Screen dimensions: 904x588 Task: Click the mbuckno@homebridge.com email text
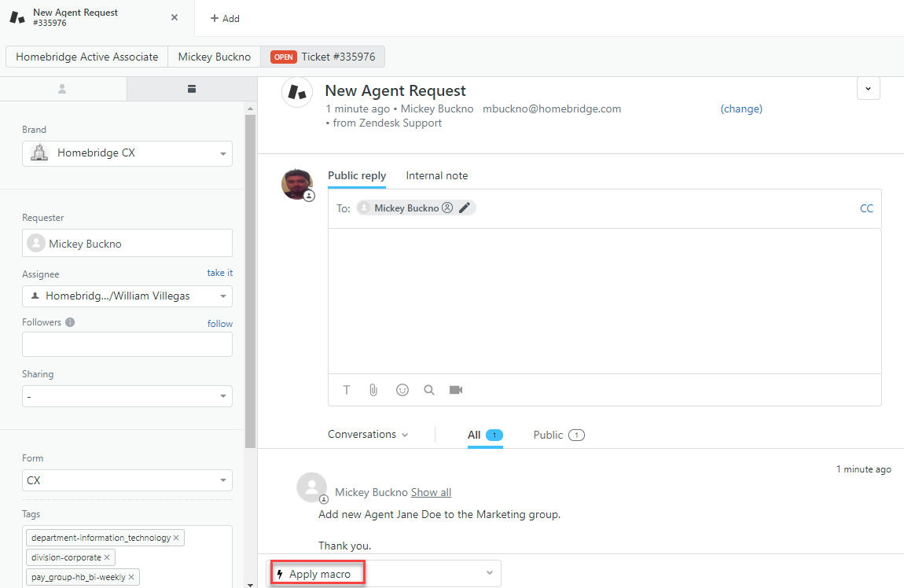[x=552, y=109]
